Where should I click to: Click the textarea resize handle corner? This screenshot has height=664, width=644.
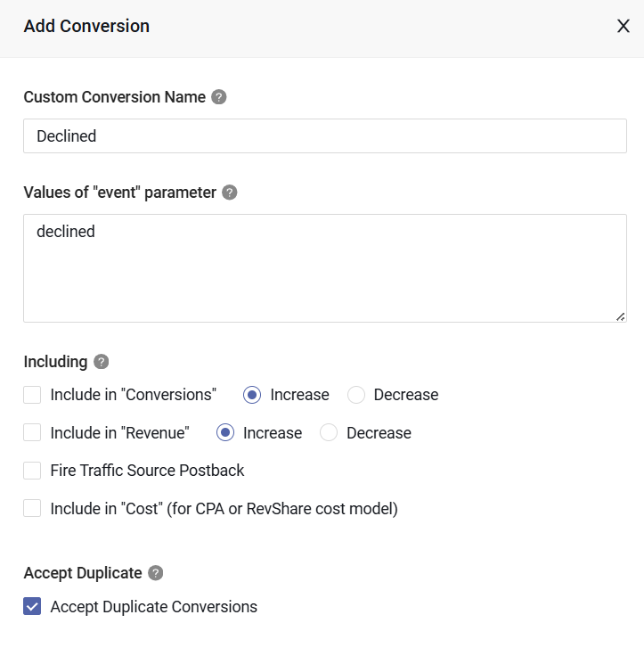tap(620, 316)
